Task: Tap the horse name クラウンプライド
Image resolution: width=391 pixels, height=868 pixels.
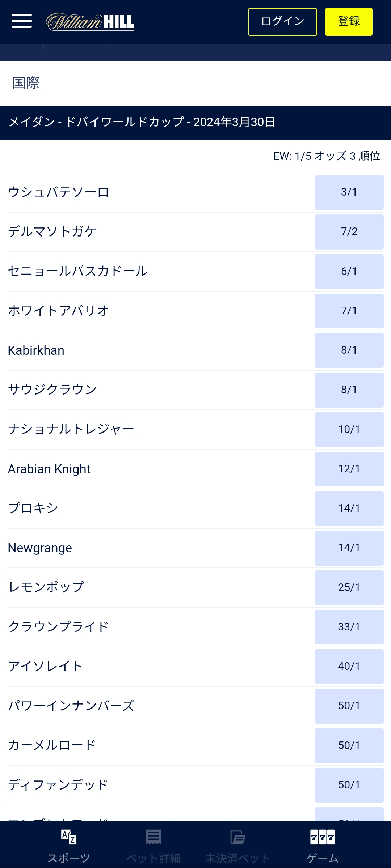Action: click(x=58, y=627)
